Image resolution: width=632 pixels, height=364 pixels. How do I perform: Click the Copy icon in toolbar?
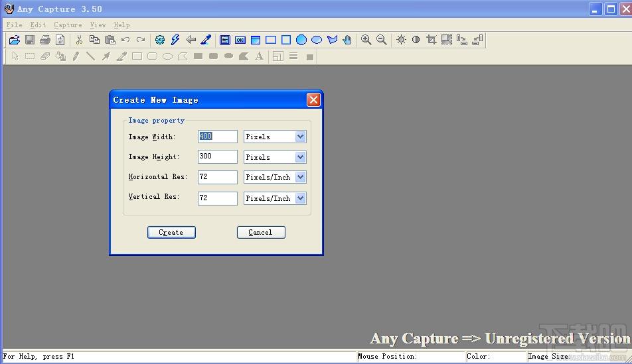click(x=94, y=40)
